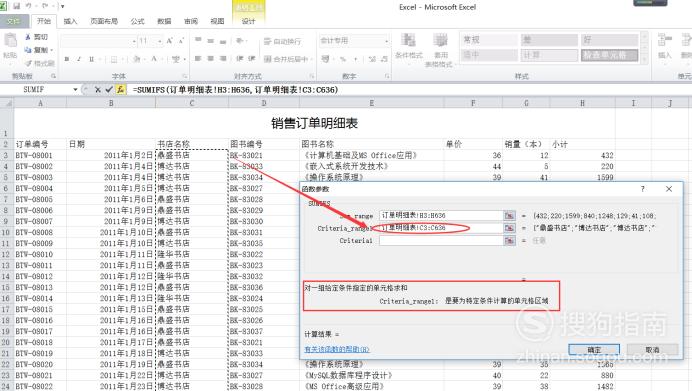Viewport: 692px width, 391px height.
Task: Toggle bold formatting
Action: [x=67, y=59]
